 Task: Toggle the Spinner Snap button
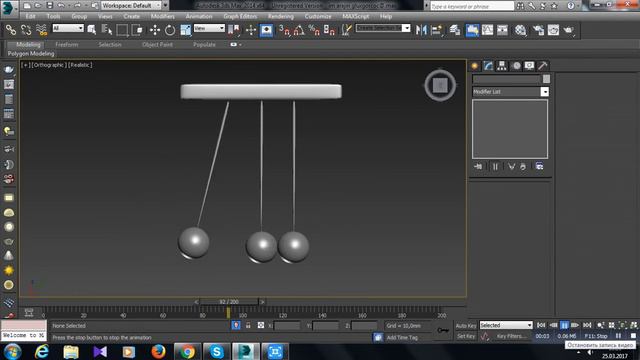pos(329,30)
